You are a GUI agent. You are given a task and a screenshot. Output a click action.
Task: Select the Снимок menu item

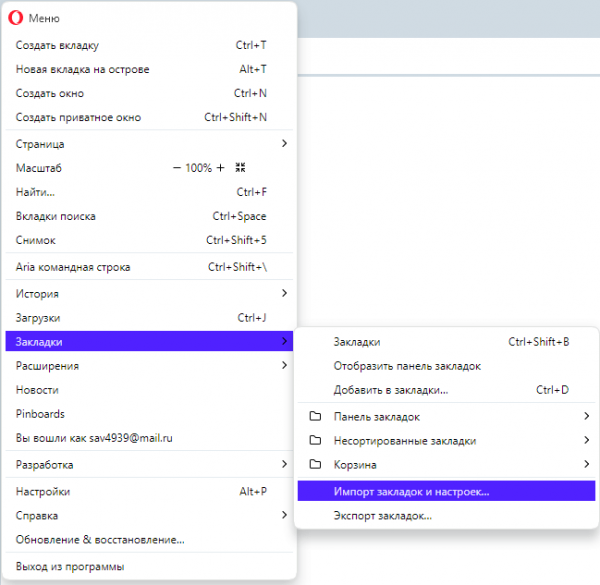149,240
